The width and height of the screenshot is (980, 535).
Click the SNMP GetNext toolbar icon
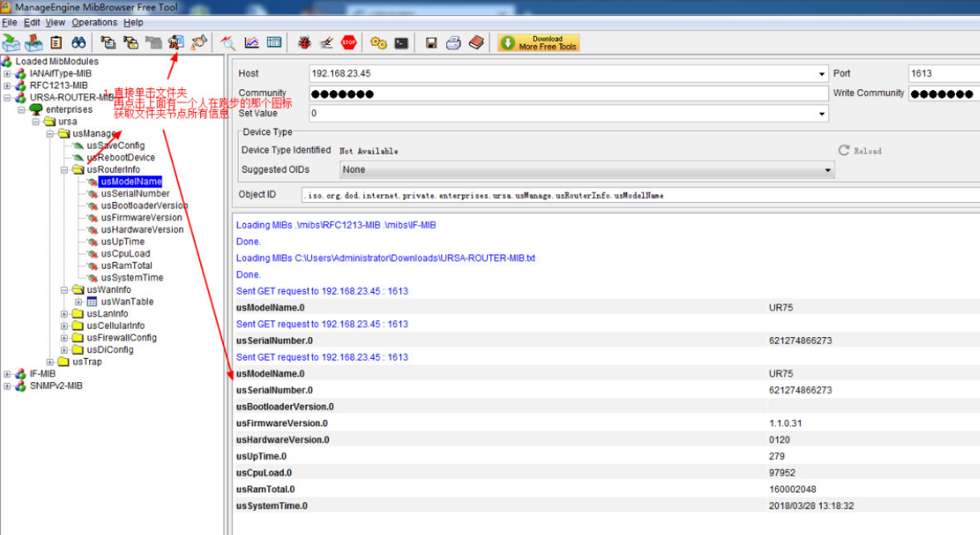[130, 43]
